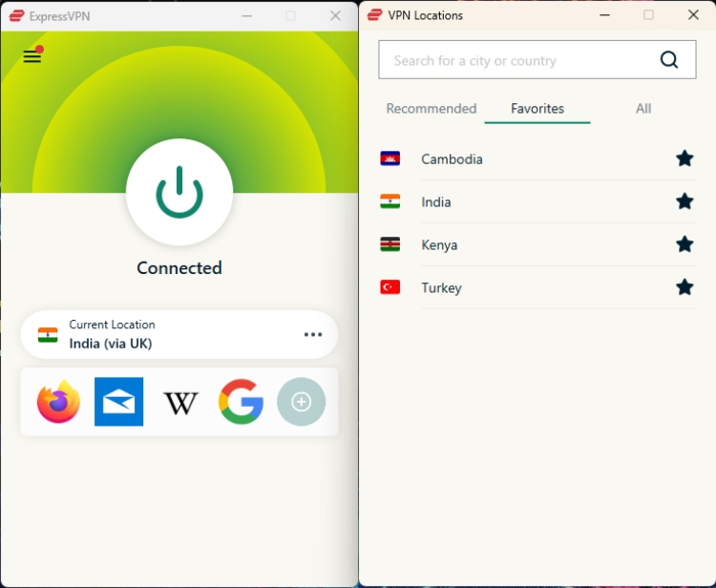Click the magnifying glass search icon
The height and width of the screenshot is (588, 716).
pyautogui.click(x=669, y=60)
